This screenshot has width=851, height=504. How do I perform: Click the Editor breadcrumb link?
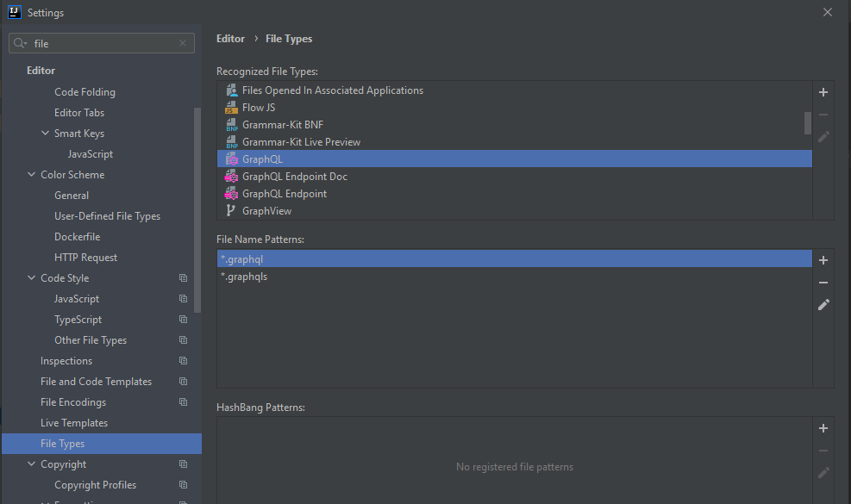[230, 38]
